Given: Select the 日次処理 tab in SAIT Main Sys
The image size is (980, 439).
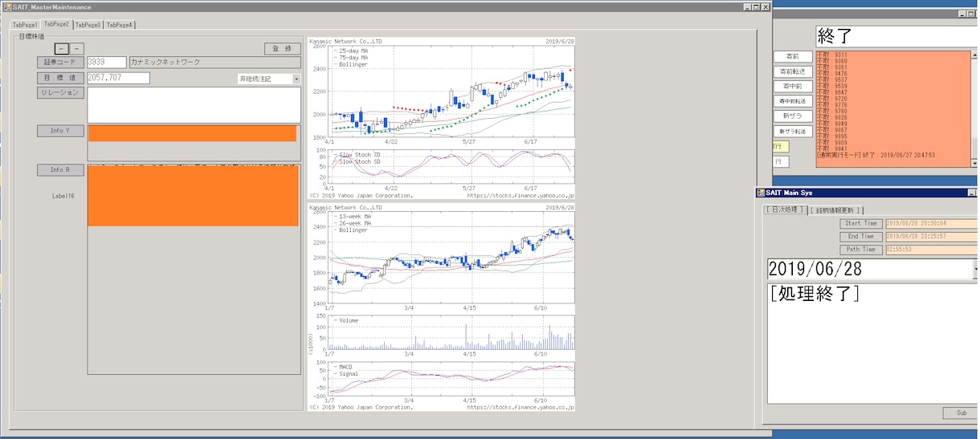Looking at the screenshot, I should pos(785,209).
